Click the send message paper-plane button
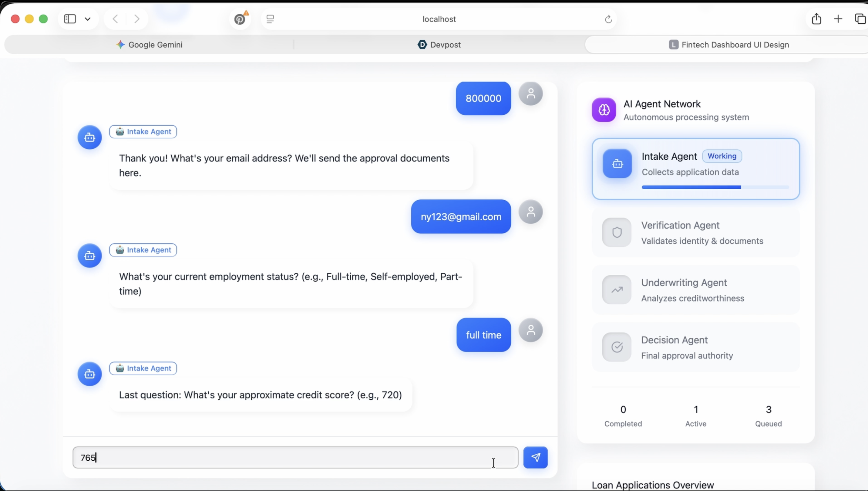The height and width of the screenshot is (491, 868). [x=535, y=457]
